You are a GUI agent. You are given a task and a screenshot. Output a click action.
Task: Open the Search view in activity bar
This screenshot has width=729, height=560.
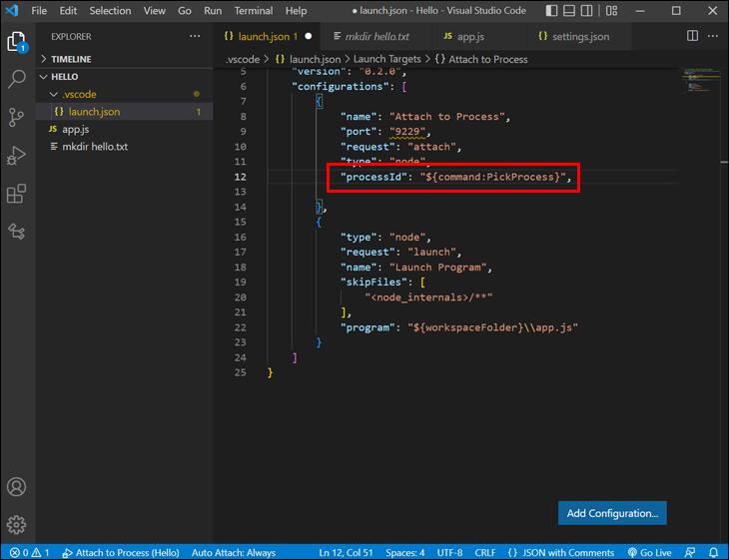click(16, 80)
